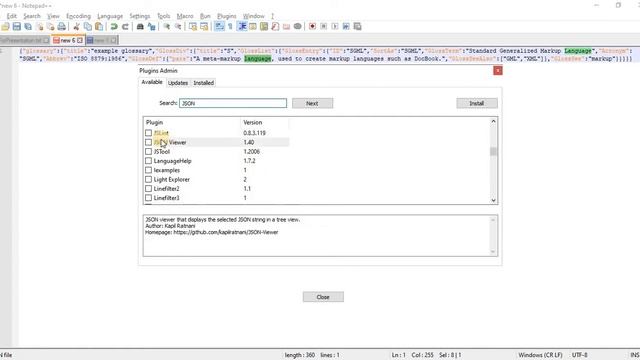Viewport: 640px width, 360px height.
Task: Open Find with the binoculars icon
Action: point(140,27)
